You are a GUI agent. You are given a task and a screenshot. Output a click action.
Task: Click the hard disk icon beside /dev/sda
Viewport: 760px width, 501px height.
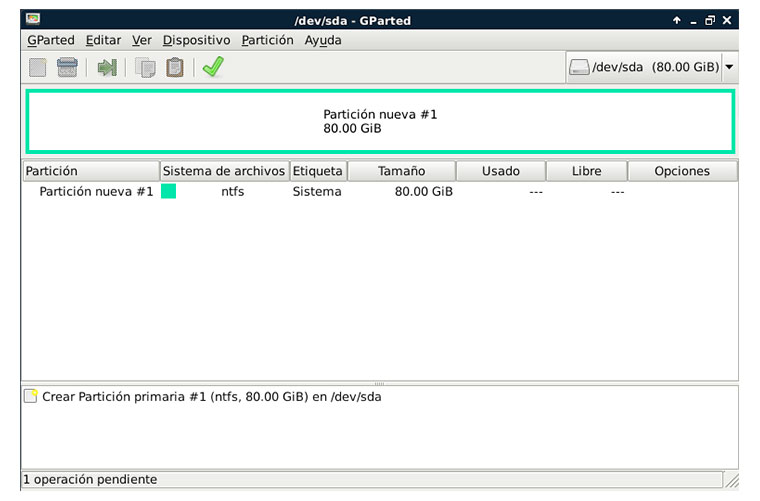(579, 67)
